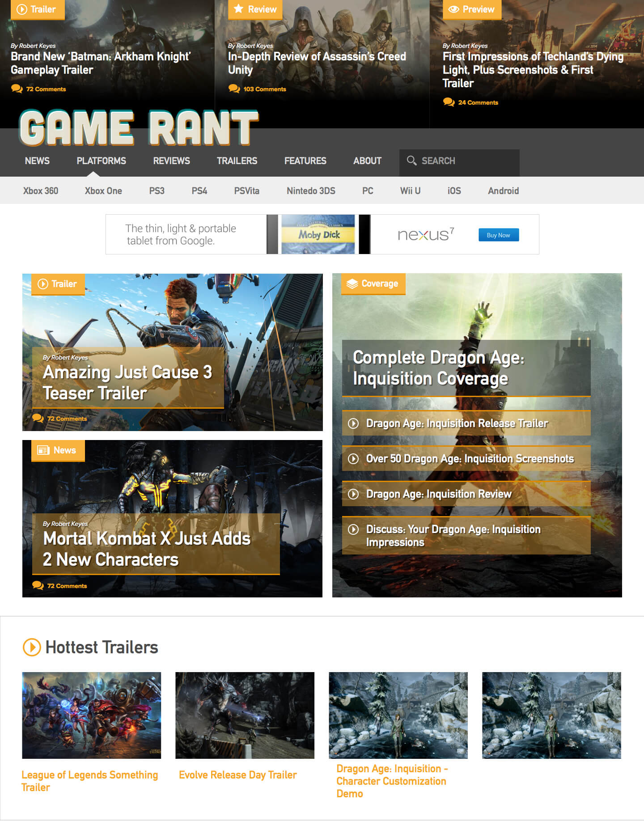
Task: Click play icon beside Discuss Your Impressions
Action: pyautogui.click(x=353, y=529)
